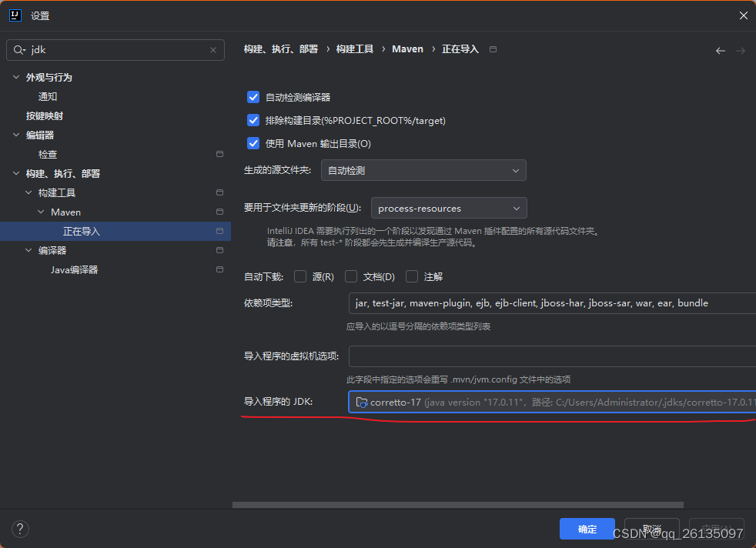Select 通知 in settings tree
The image size is (756, 548).
click(x=48, y=97)
